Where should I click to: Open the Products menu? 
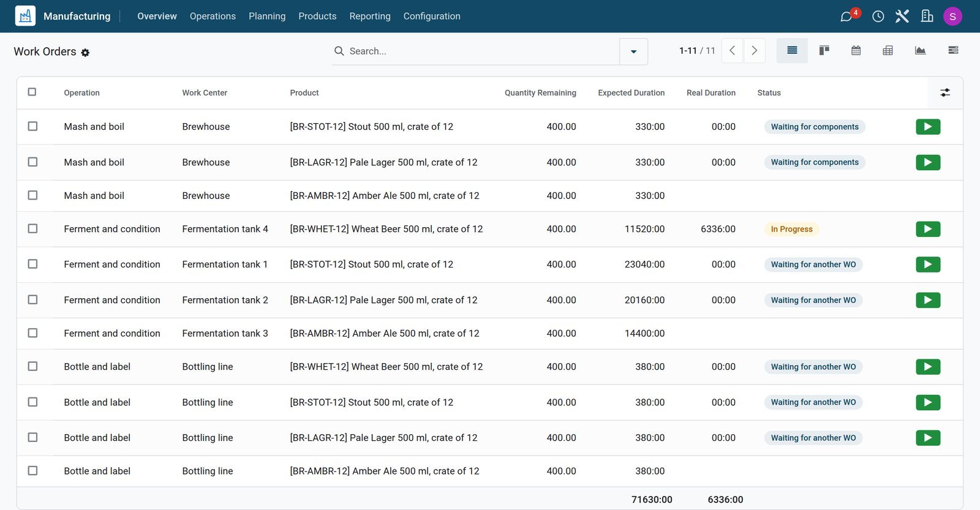[x=317, y=17]
